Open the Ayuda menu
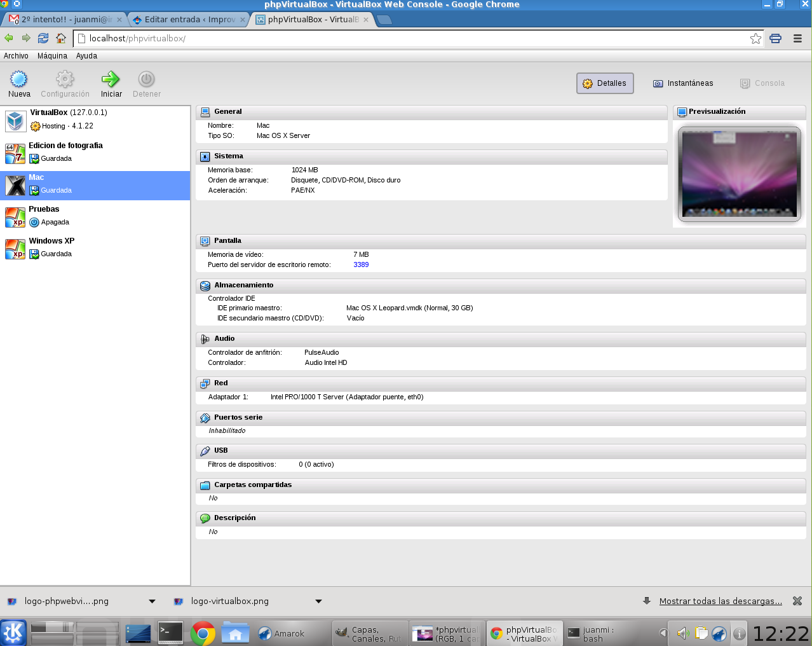812x646 pixels. click(x=86, y=56)
